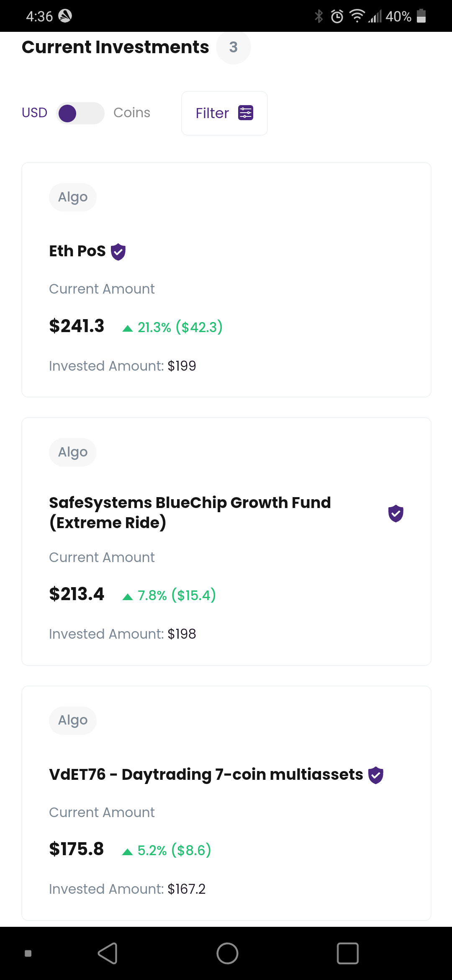452x980 pixels.
Task: Select the Coins display option
Action: (x=131, y=113)
